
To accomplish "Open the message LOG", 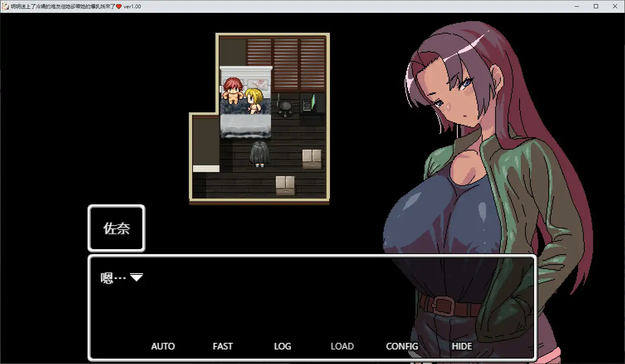I will click(282, 346).
